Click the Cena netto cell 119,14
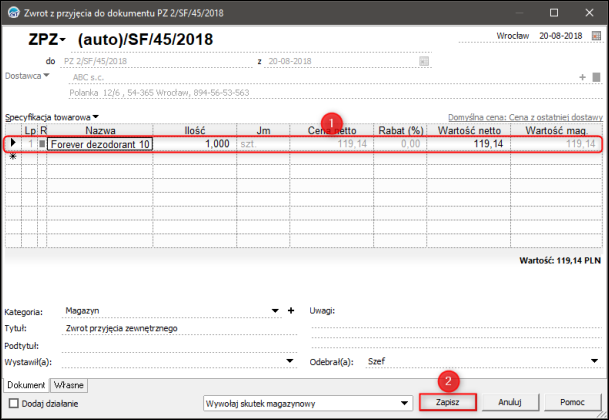This screenshot has height=420, width=609. point(332,144)
